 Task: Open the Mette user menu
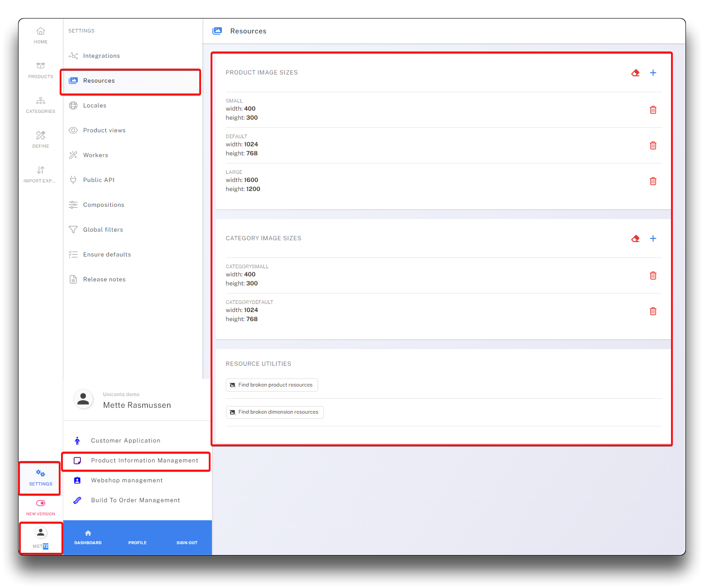click(x=41, y=538)
